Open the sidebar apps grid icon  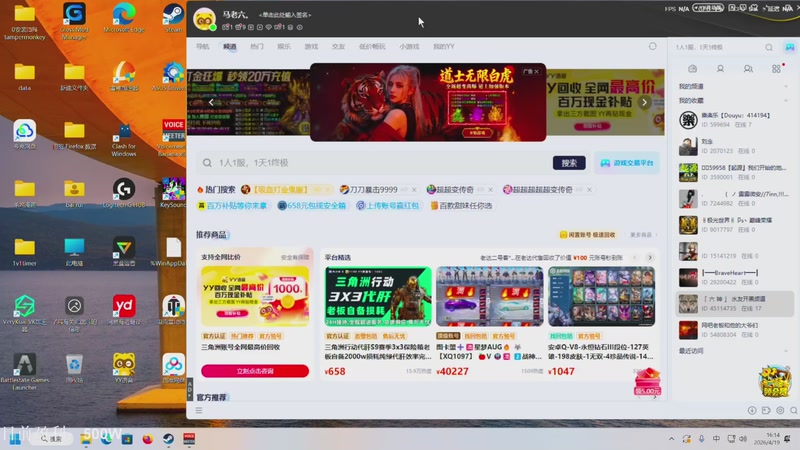[776, 68]
